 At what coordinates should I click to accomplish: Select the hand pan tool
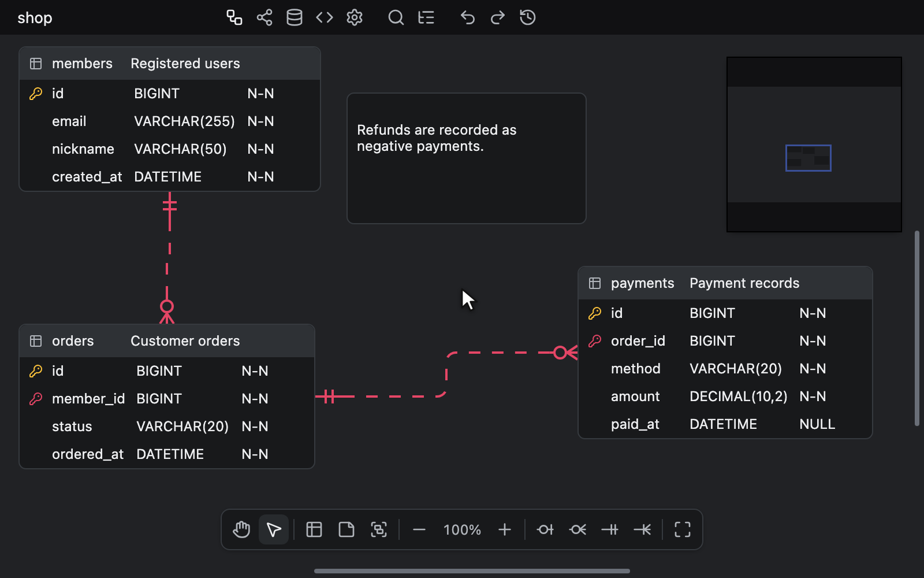[x=241, y=529]
